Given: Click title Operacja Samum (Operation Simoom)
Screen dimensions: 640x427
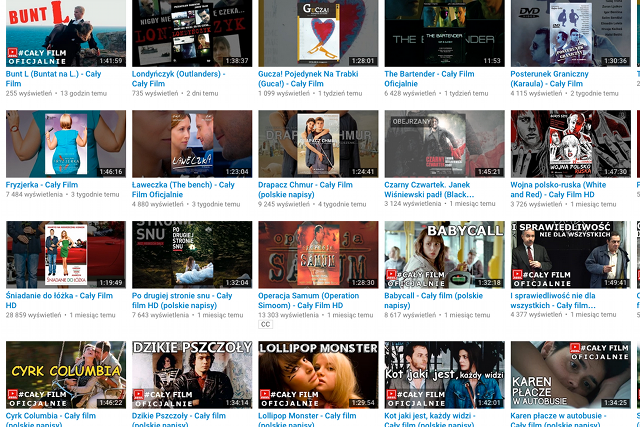Looking at the screenshot, I should 309,300.
